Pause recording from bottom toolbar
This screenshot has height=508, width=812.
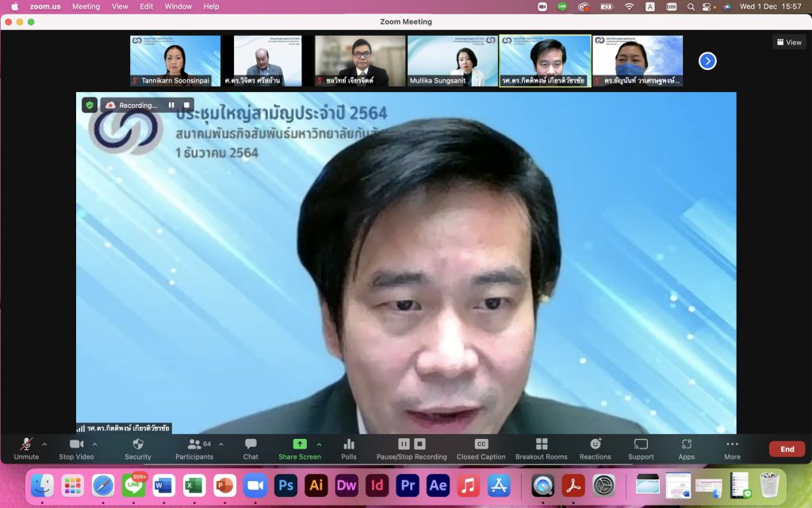click(404, 444)
